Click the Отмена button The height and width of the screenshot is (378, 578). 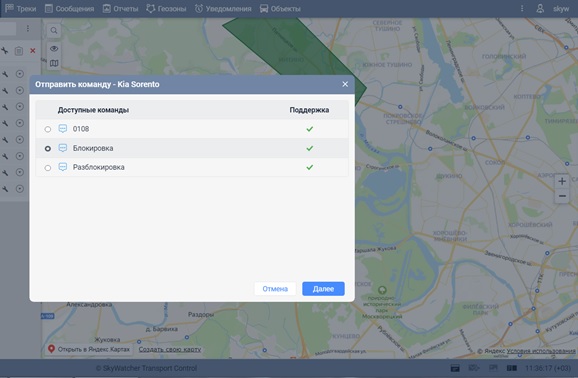(275, 289)
